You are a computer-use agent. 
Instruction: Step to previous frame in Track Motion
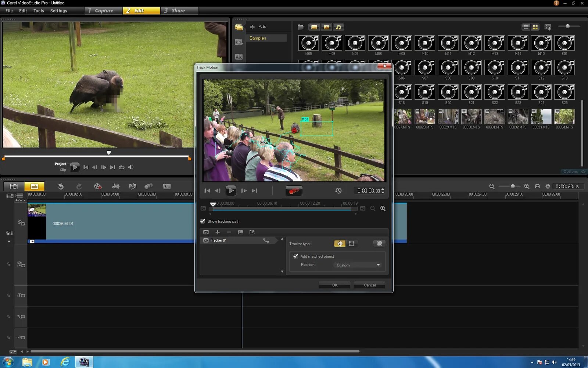(218, 191)
